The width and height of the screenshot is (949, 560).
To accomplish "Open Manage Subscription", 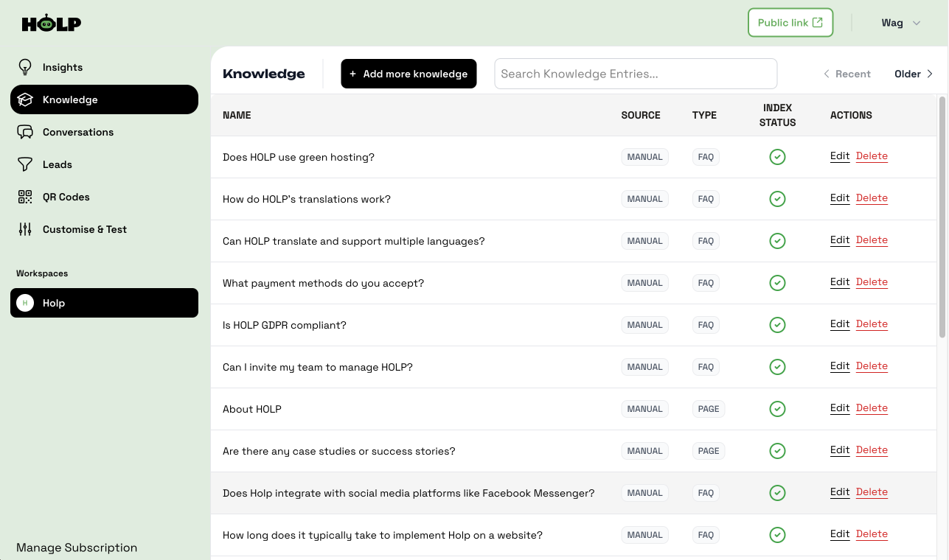I will pos(77,547).
